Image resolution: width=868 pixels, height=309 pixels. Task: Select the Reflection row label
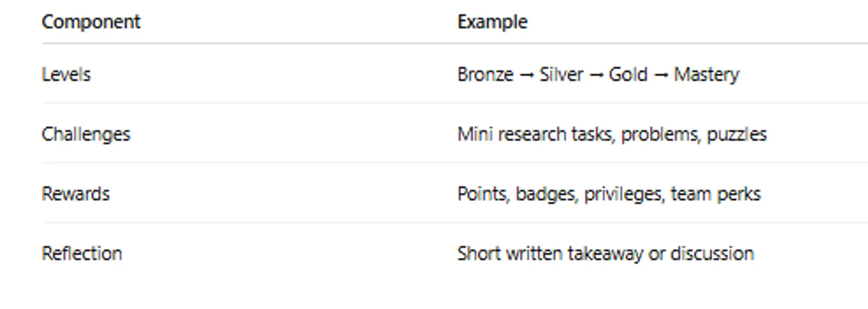click(82, 253)
